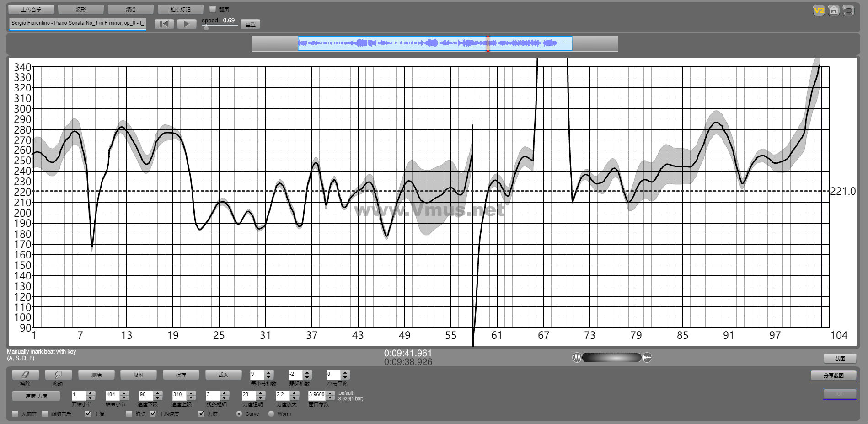Select the Curve radio option
Viewport: 868px width, 424px height.
click(x=239, y=413)
